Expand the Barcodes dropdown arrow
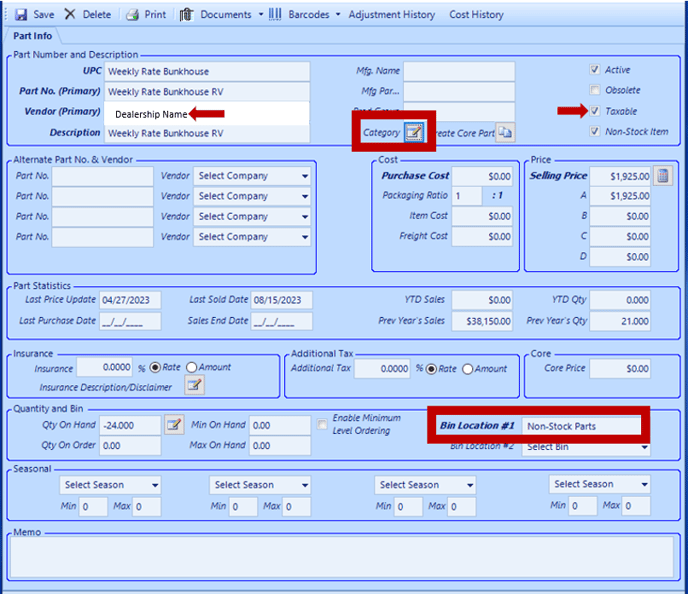The height and width of the screenshot is (594, 688). [x=338, y=14]
